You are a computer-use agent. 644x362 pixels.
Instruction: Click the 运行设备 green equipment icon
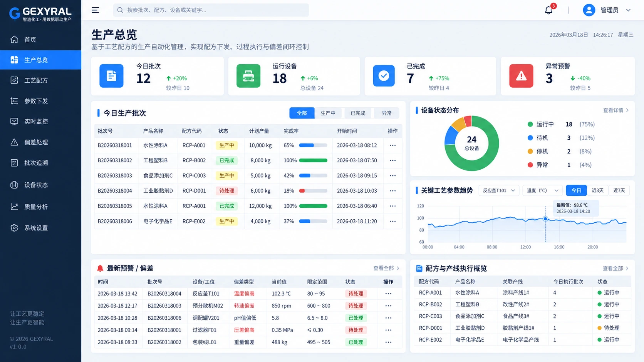click(x=248, y=76)
